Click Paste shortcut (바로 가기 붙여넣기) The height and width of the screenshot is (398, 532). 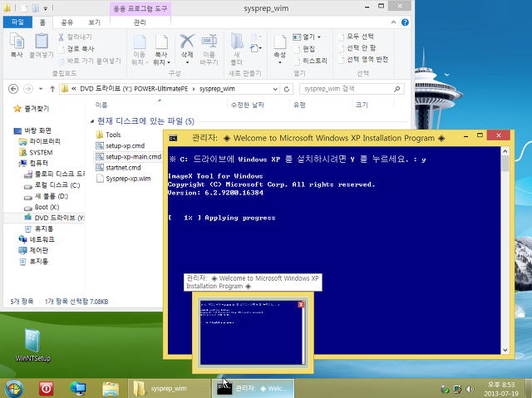click(90, 61)
